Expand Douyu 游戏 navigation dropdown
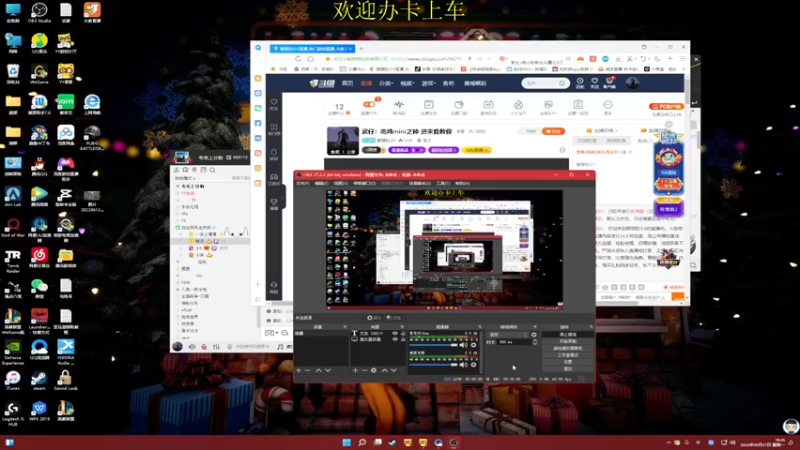Screen dimensions: 800x450 [x=429, y=83]
